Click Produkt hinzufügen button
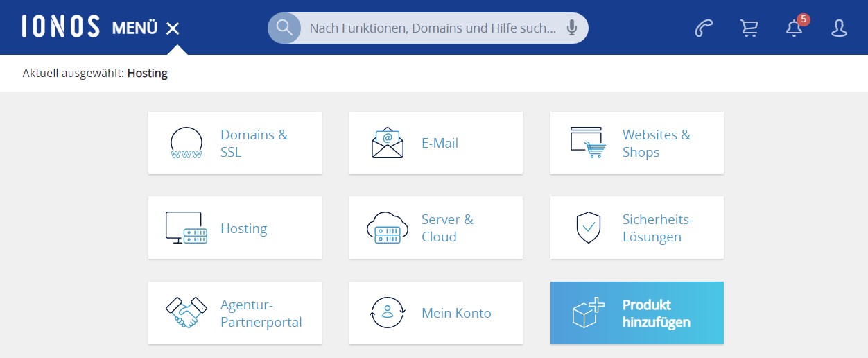This screenshot has height=358, width=868. pos(637,313)
